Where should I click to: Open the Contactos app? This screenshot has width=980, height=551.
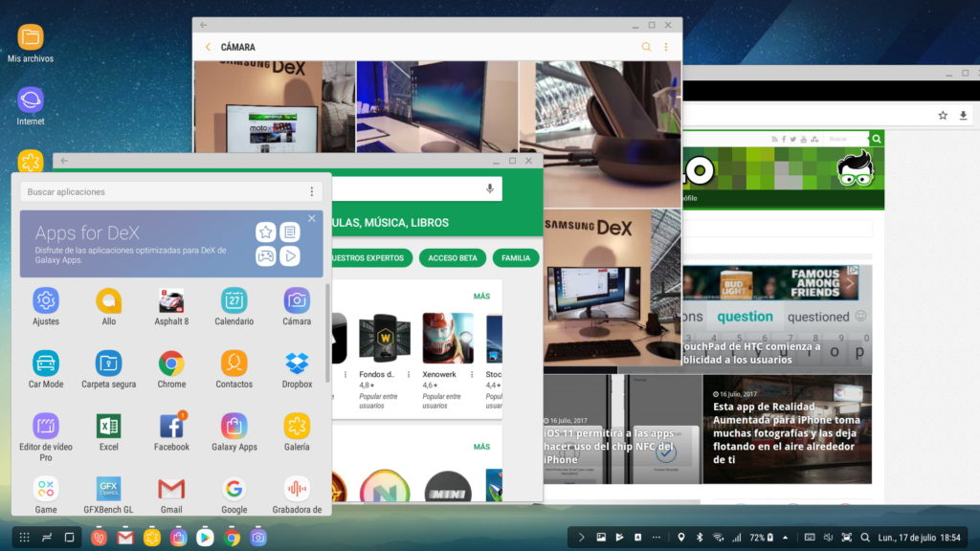tap(234, 363)
